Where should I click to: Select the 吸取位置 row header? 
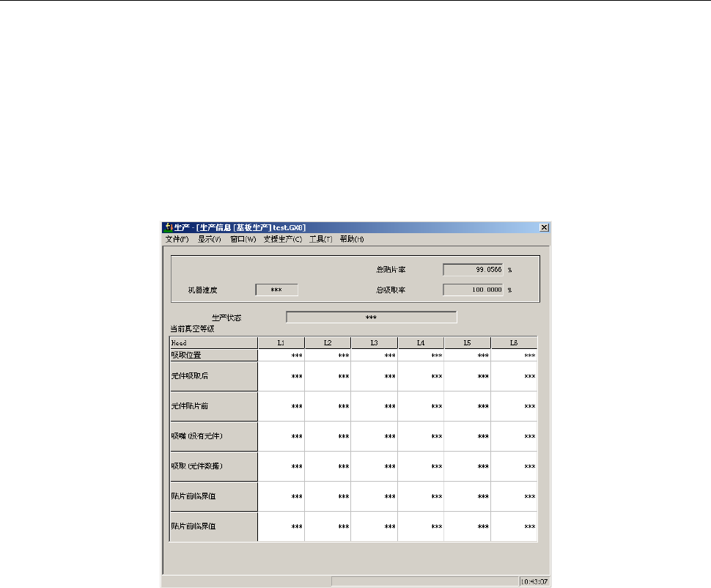click(x=213, y=356)
